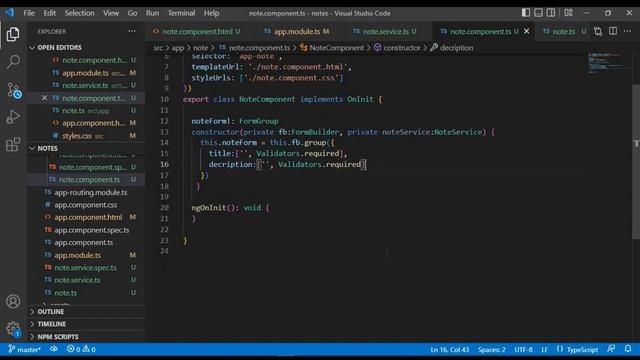Open Run and Debug view
Viewport: 640px width, 360px height.
(13, 117)
